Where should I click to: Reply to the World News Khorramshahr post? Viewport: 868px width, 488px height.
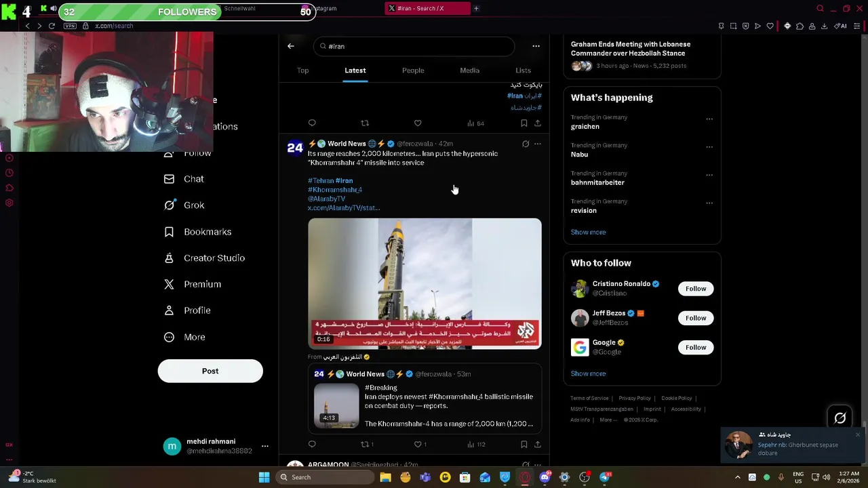[312, 444]
